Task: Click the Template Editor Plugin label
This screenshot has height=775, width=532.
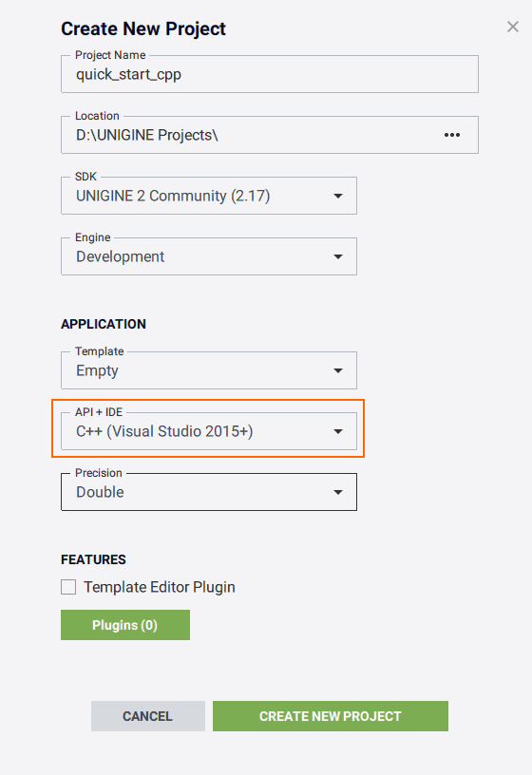Action: pyautogui.click(x=160, y=587)
